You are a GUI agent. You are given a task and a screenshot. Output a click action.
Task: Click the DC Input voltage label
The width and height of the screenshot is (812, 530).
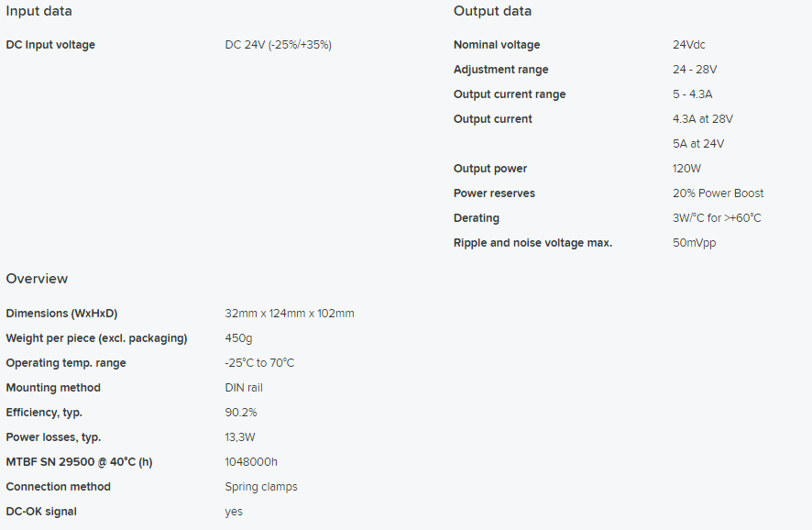[50, 45]
